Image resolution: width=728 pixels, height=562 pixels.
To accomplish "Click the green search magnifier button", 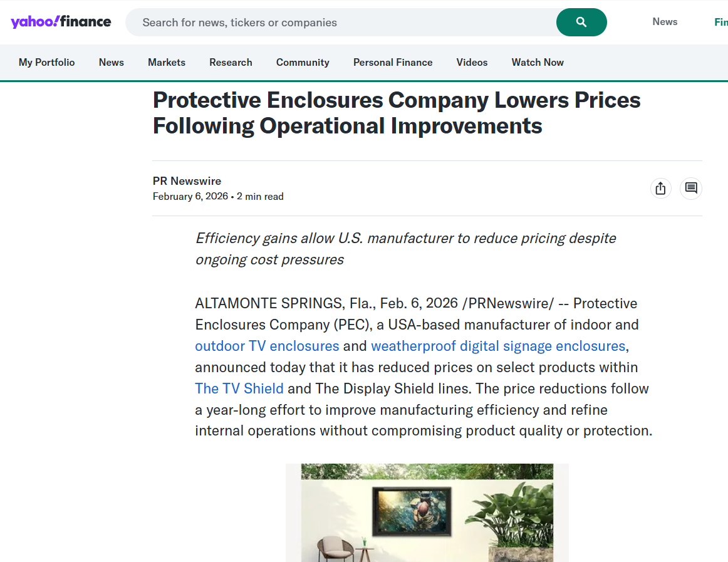I will 581,23.
